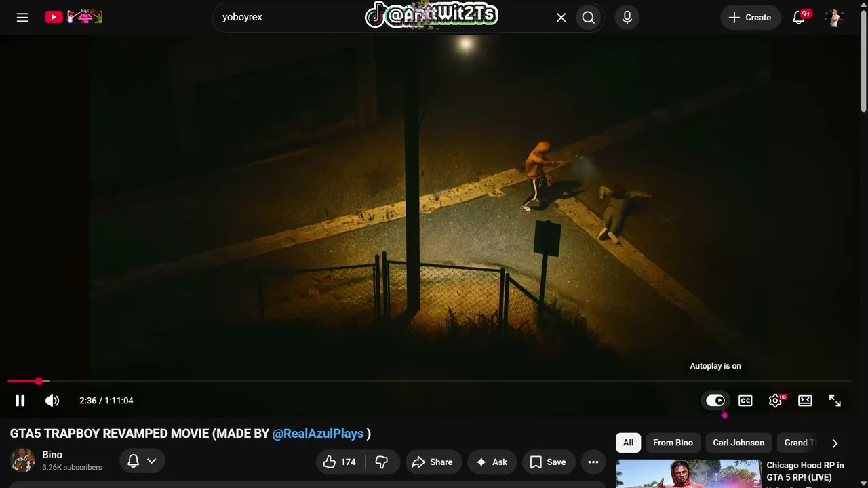The width and height of the screenshot is (868, 488).
Task: Seek on the video progress bar
Action: click(430, 381)
